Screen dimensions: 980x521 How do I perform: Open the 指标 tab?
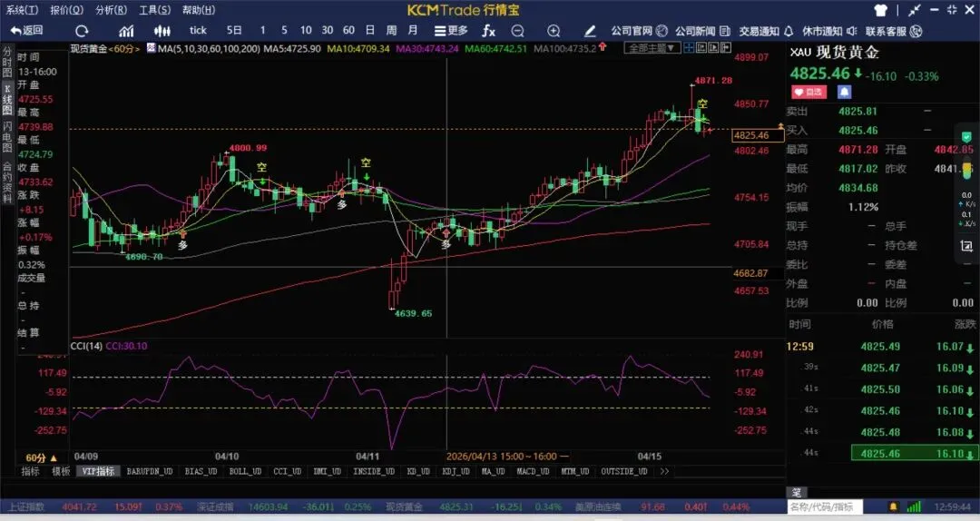(x=30, y=471)
